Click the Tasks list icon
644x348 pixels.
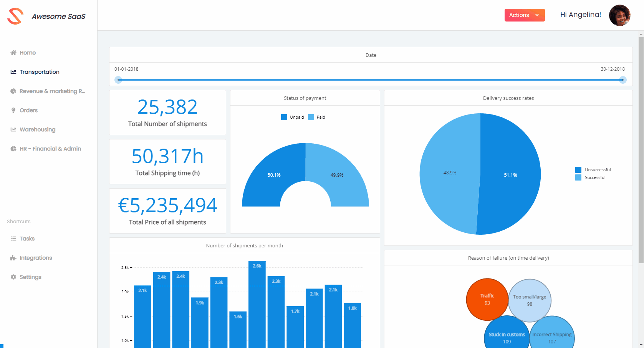pyautogui.click(x=13, y=239)
